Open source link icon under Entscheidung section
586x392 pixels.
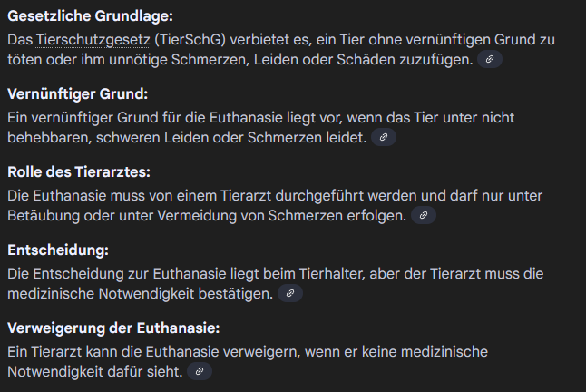(x=289, y=293)
